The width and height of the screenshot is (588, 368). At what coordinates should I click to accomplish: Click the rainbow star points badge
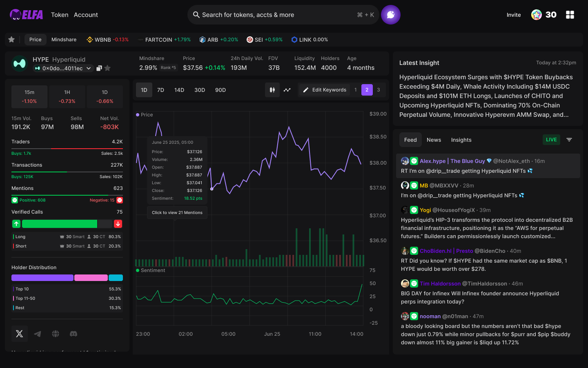[x=537, y=15]
